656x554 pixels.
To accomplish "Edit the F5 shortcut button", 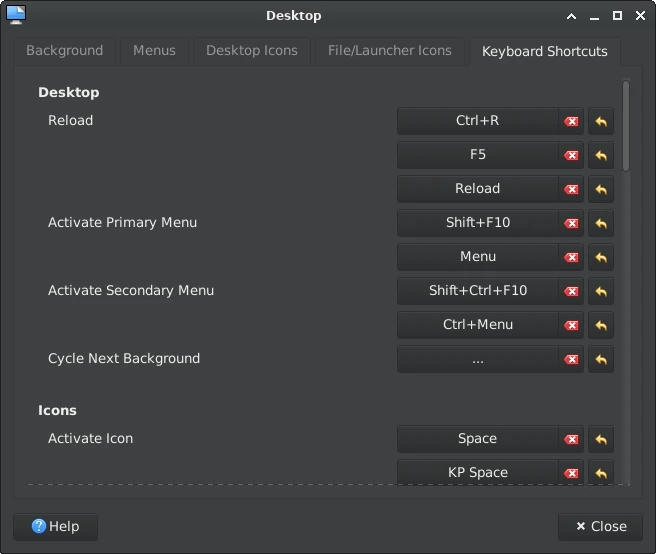I will click(x=478, y=155).
